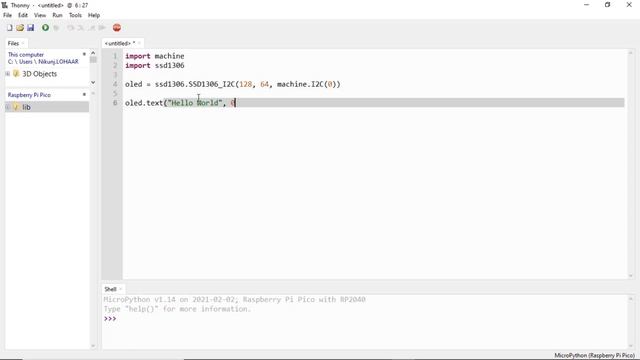This screenshot has width=640, height=360.
Task: Click the Step over toolbar icon
Action: coord(71,28)
